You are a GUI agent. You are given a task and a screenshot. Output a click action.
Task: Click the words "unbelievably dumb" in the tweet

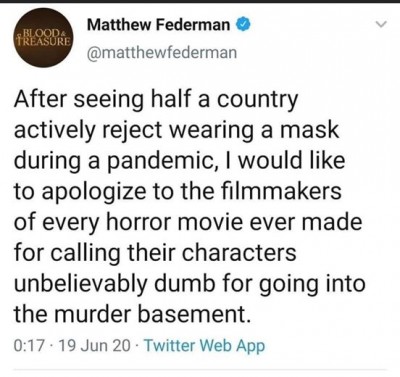[114, 284]
